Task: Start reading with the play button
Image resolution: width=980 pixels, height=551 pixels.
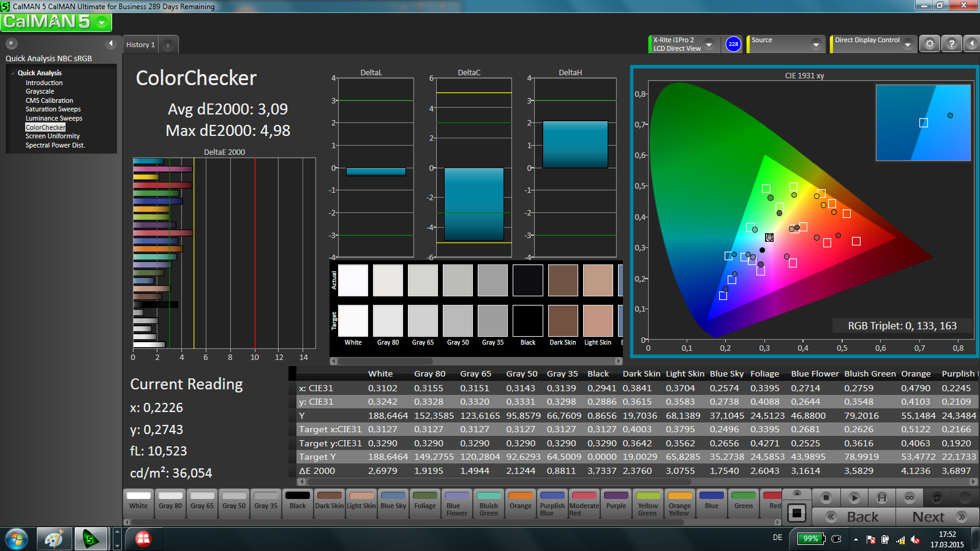Action: coord(854,498)
